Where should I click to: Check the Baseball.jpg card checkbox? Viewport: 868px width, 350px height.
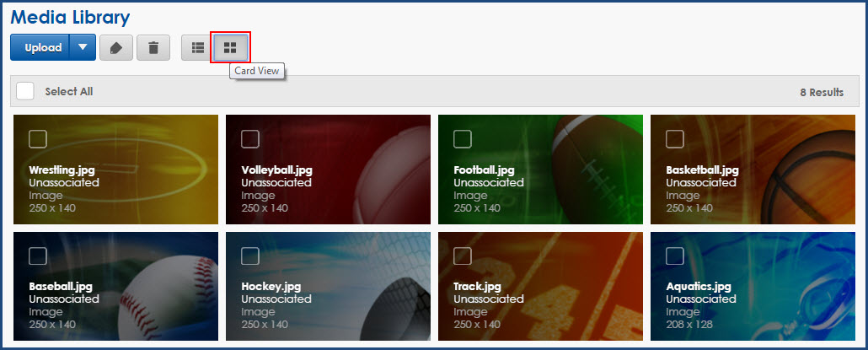pyautogui.click(x=38, y=256)
